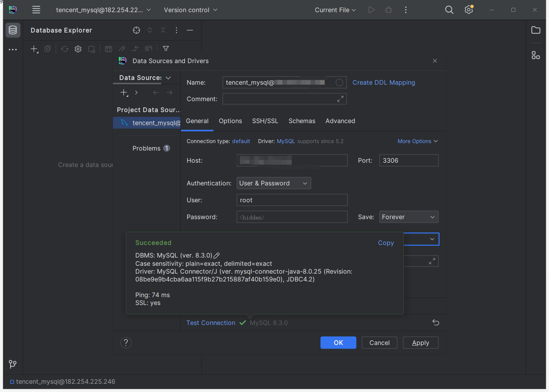Open the Authentication User & Password dropdown

pos(274,183)
